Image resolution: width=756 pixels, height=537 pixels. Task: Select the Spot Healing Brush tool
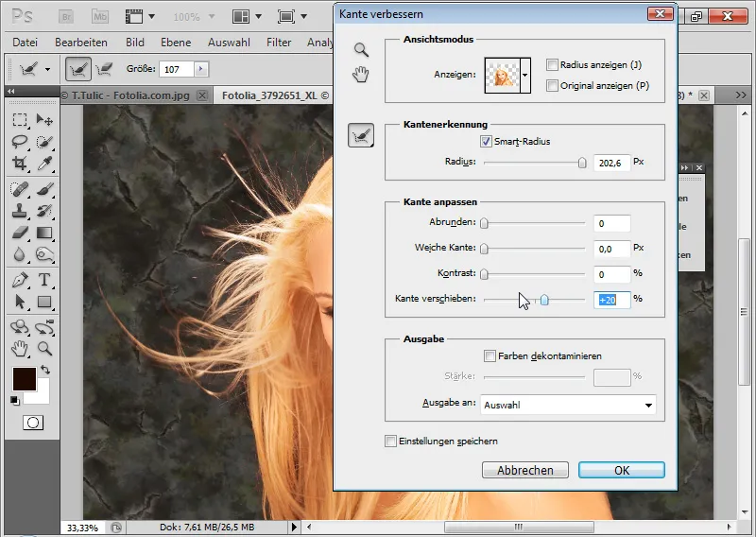point(19,189)
